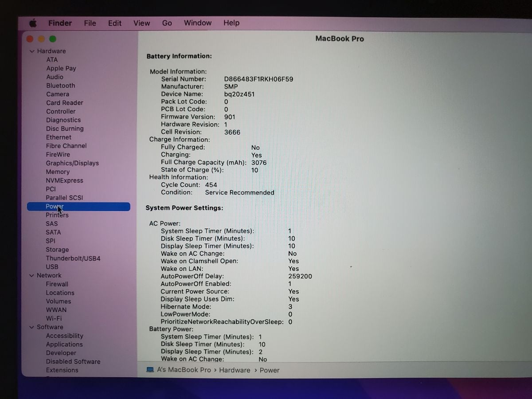
Task: Open the View menu
Action: click(x=142, y=23)
